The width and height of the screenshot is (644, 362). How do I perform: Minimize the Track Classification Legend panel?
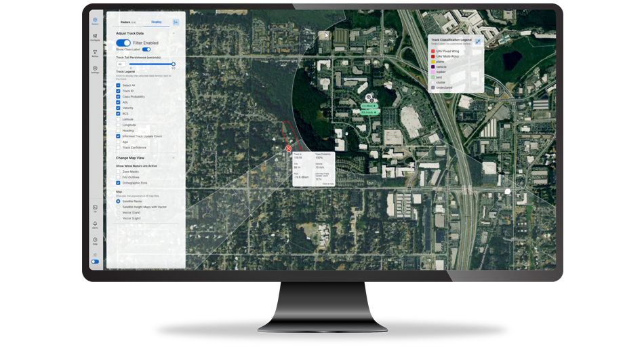[x=477, y=41]
